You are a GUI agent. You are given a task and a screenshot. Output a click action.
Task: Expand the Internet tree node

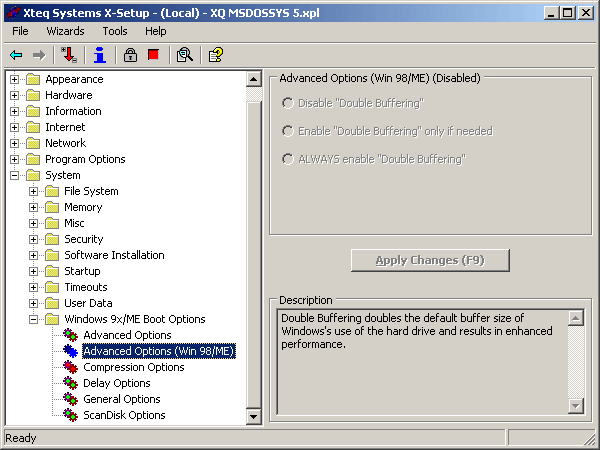click(x=15, y=127)
